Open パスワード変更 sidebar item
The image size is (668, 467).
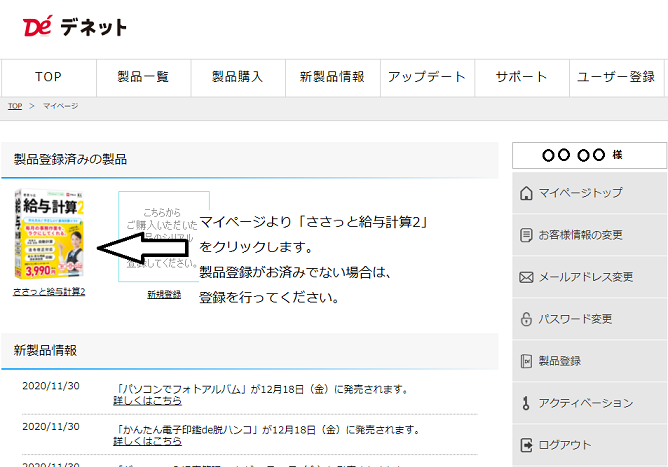pos(590,319)
